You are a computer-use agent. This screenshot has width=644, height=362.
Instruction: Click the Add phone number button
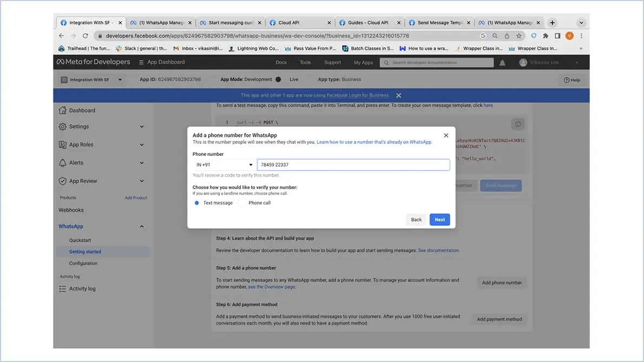[502, 282]
